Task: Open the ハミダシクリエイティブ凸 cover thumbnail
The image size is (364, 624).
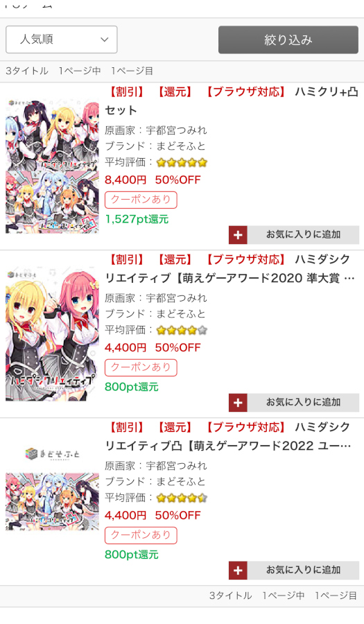Action: 52,501
